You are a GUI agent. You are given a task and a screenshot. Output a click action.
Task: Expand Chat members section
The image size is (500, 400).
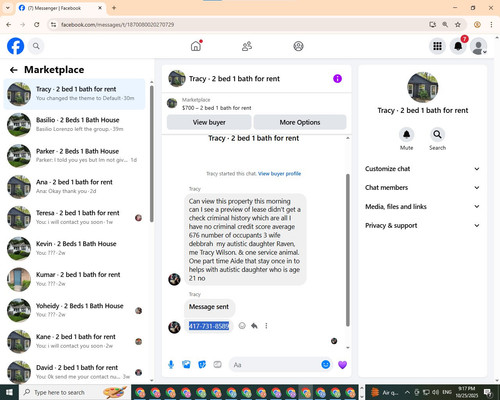coord(422,187)
